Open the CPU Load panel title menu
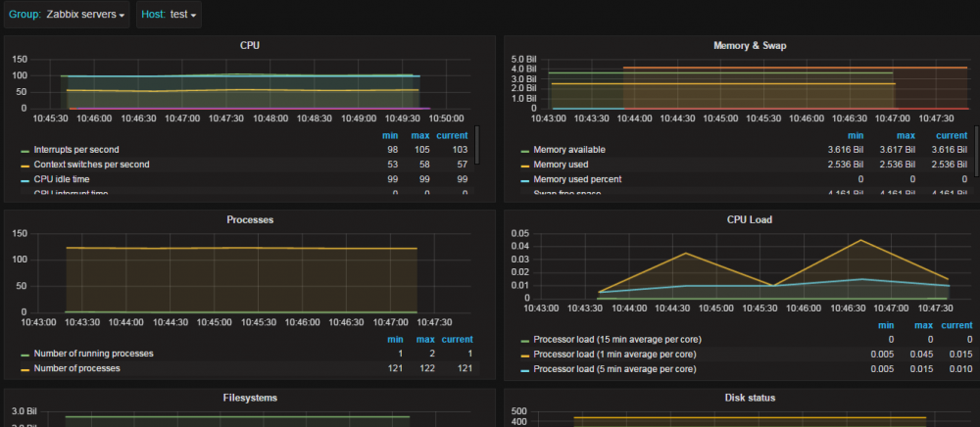980x427 pixels. (750, 219)
